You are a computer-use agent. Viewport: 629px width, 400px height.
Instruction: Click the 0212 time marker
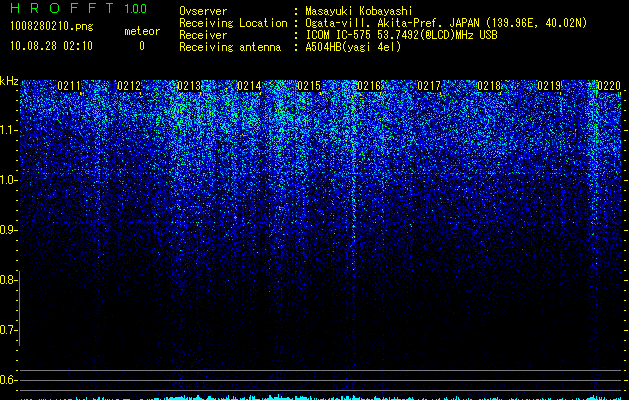coord(129,86)
